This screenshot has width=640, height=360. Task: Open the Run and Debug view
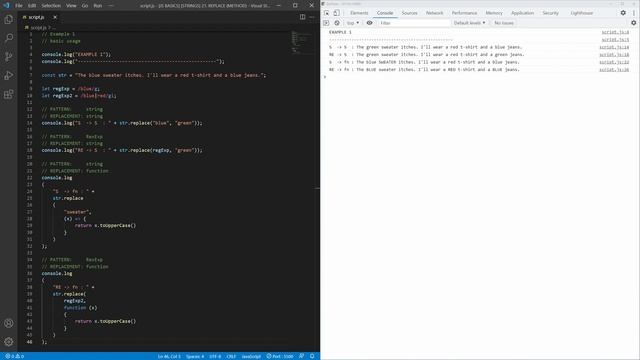click(9, 76)
